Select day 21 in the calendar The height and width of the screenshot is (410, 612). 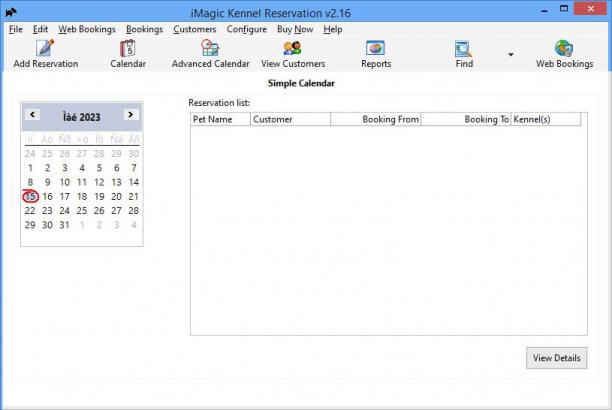[x=133, y=196]
